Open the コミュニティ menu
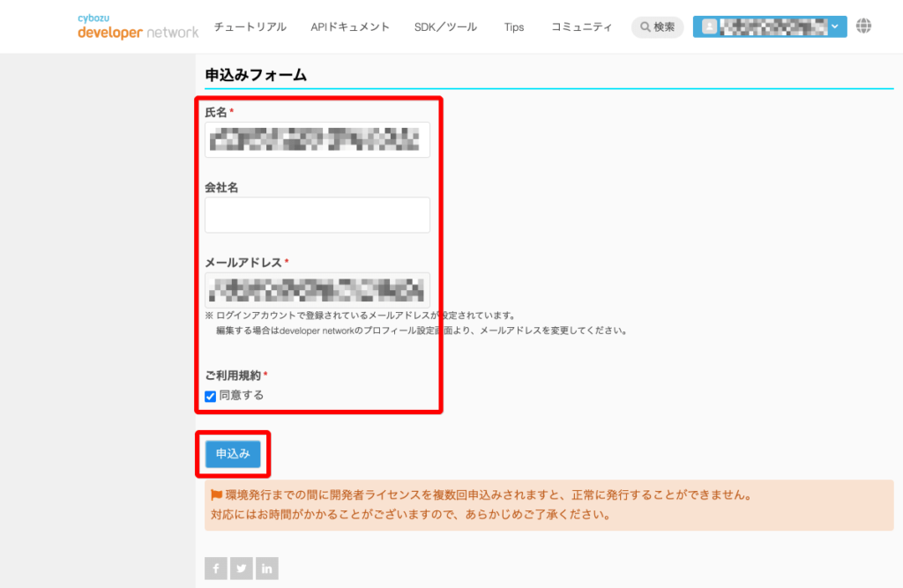The height and width of the screenshot is (588, 903). 581,26
